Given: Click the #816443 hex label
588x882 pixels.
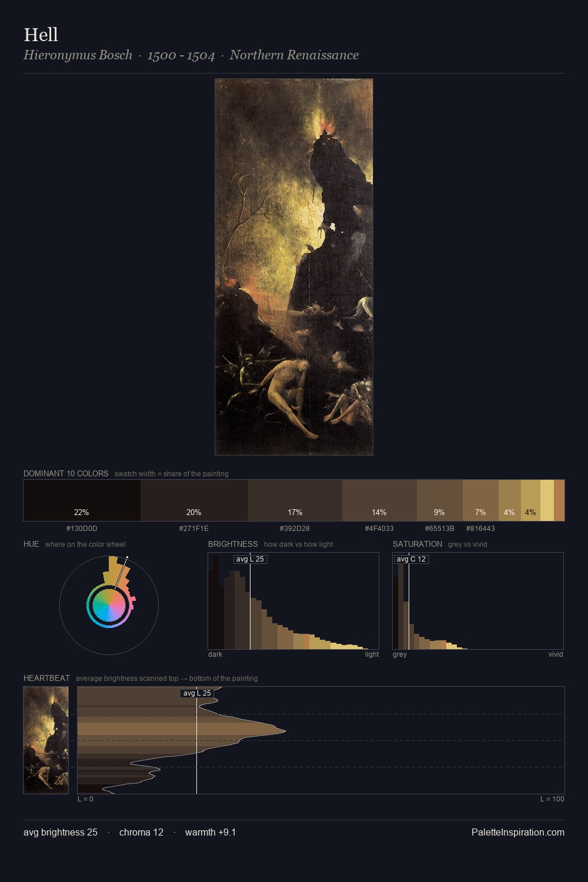Looking at the screenshot, I should click(x=480, y=529).
